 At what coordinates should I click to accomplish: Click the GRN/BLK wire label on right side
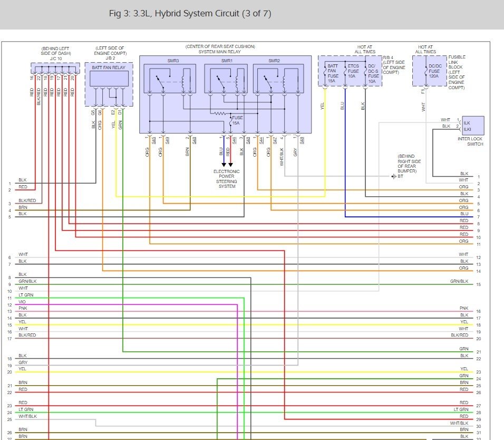pos(459,281)
